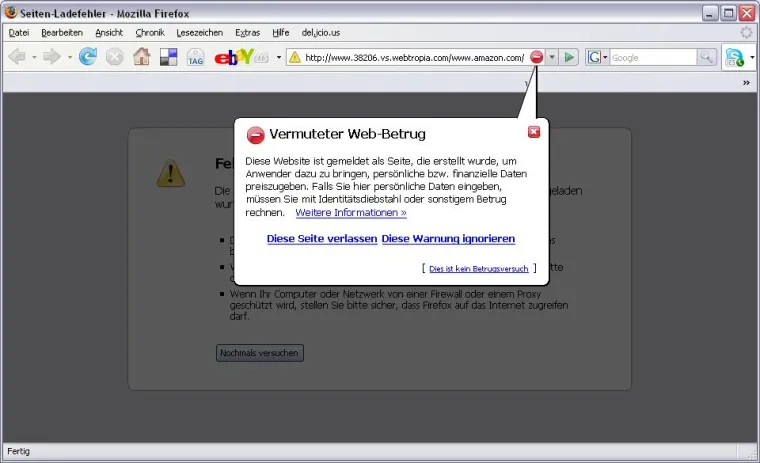760x463 pixels.
Task: Open the Forward history dropdown arrow
Action: [70, 57]
